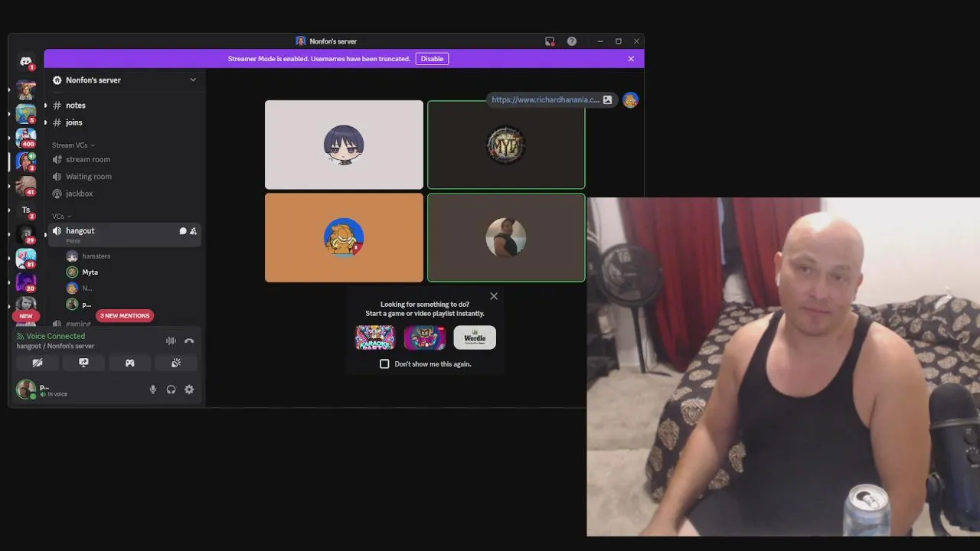Launch the Karaoke Party activity

(x=375, y=337)
